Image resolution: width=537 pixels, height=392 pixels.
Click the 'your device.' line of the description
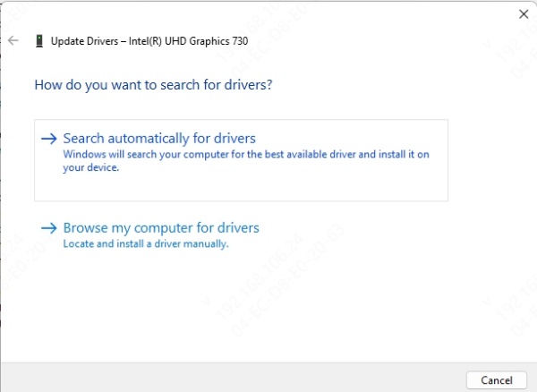91,166
